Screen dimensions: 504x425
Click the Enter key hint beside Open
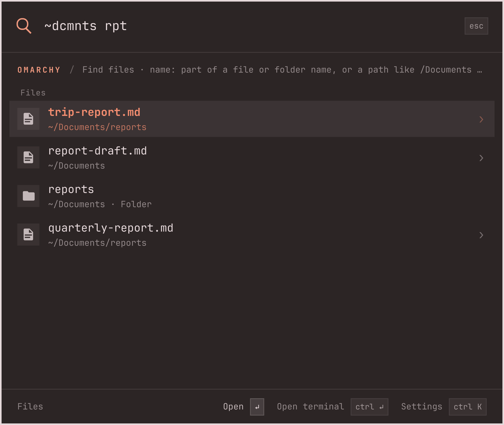click(257, 407)
